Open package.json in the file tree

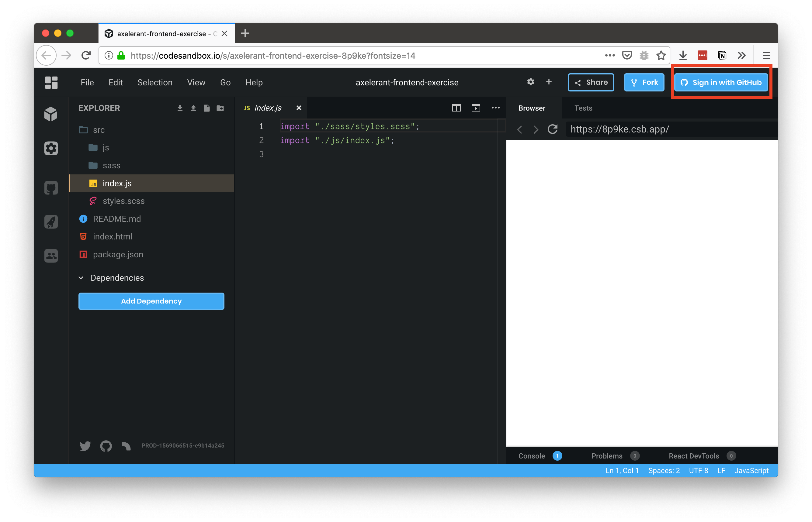pos(151,254)
